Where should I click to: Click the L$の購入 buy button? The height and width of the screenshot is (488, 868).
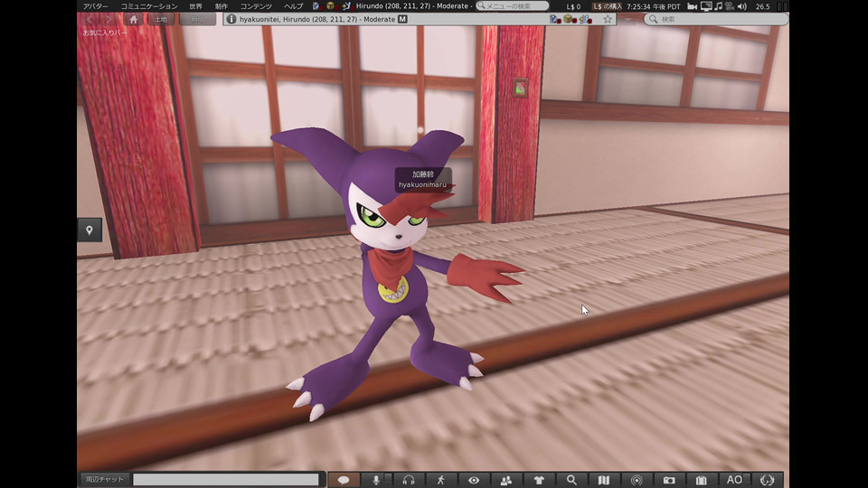tap(607, 6)
